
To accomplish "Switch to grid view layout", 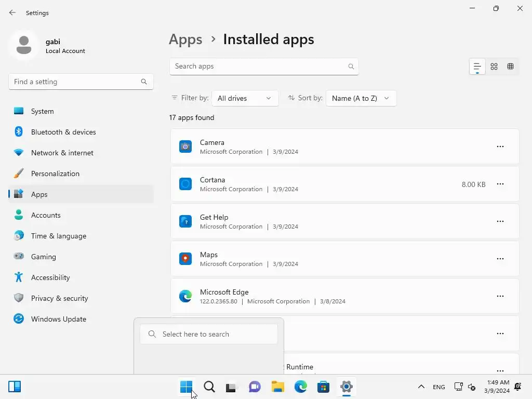I will tap(494, 66).
